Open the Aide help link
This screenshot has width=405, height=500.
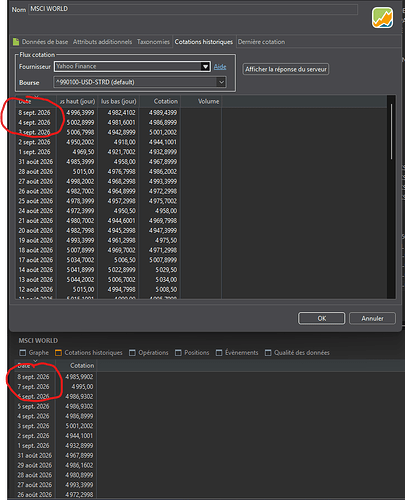tap(220, 67)
